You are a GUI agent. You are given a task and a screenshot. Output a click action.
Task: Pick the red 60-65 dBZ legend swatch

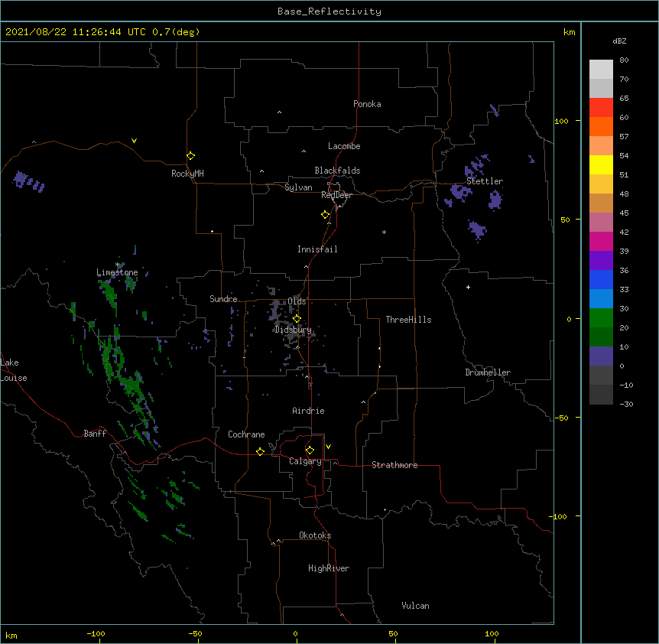point(601,107)
